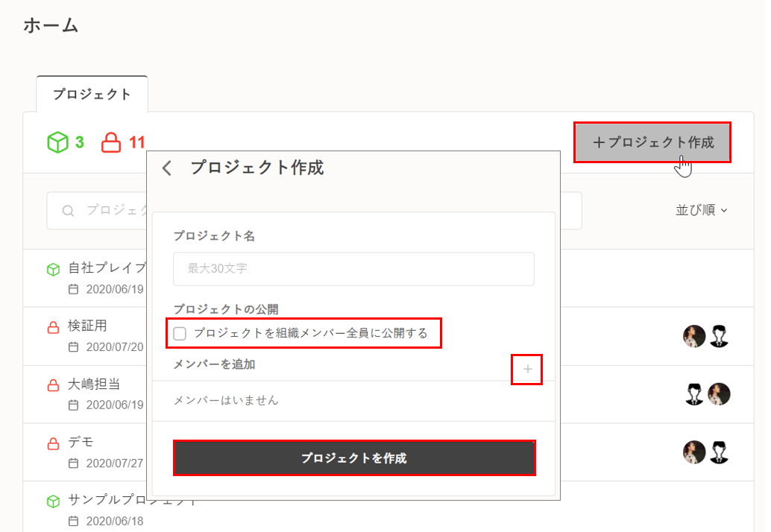Image resolution: width=771 pixels, height=532 pixels.
Task: Click the ＋プロジェクト作成 button
Action: (x=652, y=142)
